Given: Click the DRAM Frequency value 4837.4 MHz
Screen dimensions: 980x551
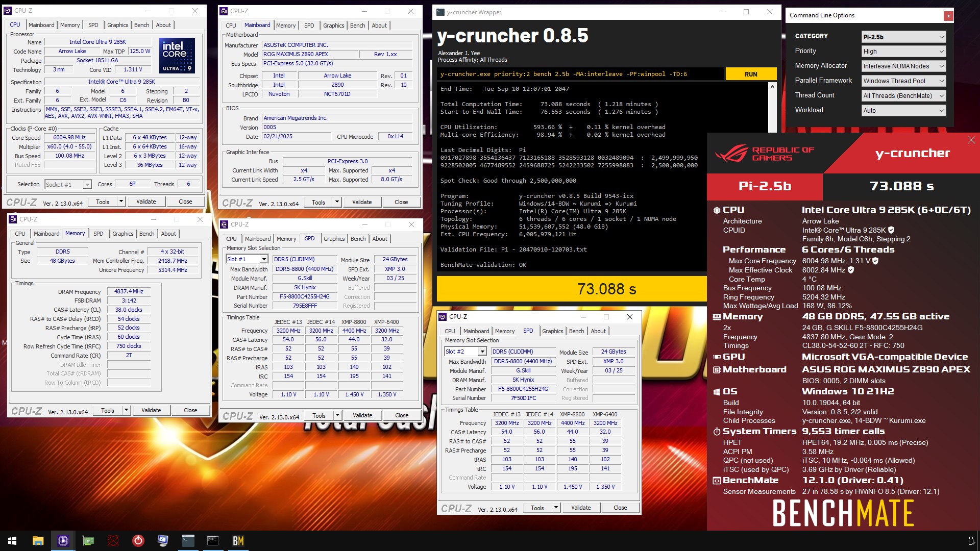Looking at the screenshot, I should [129, 291].
